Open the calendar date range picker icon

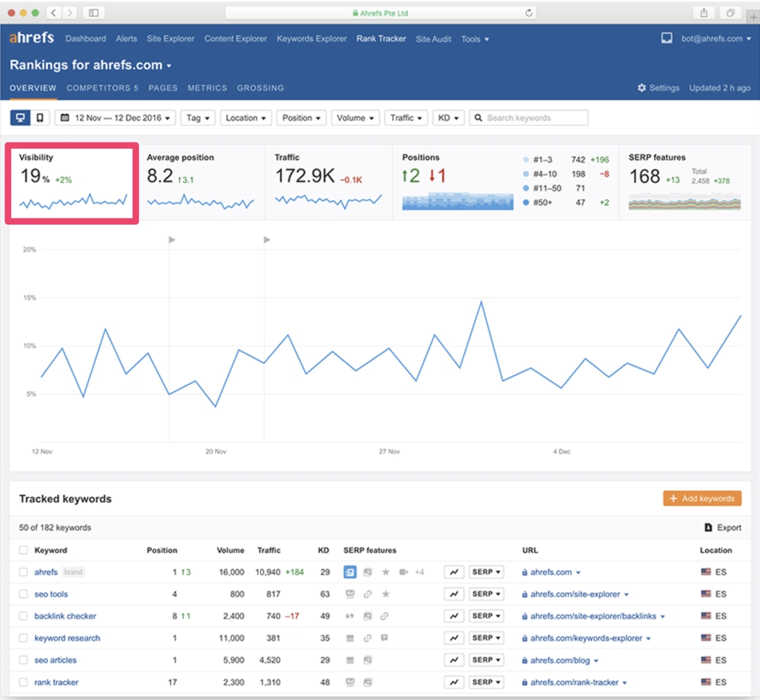click(x=65, y=117)
